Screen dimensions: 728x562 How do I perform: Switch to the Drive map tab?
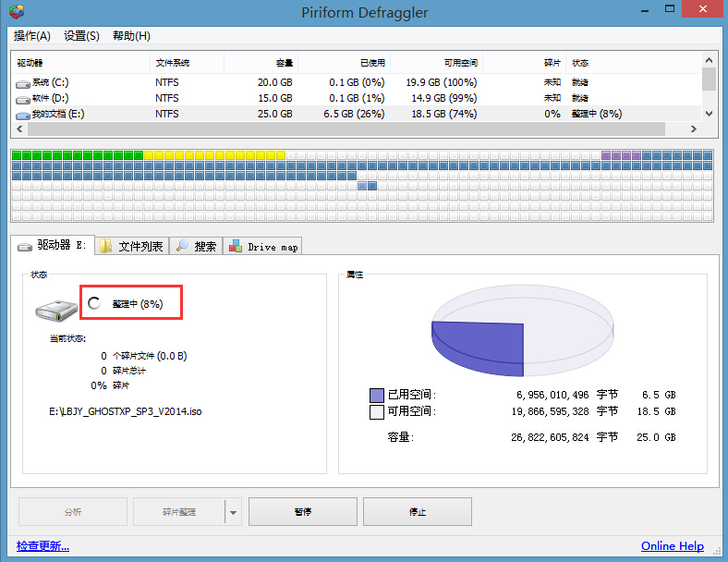(262, 246)
